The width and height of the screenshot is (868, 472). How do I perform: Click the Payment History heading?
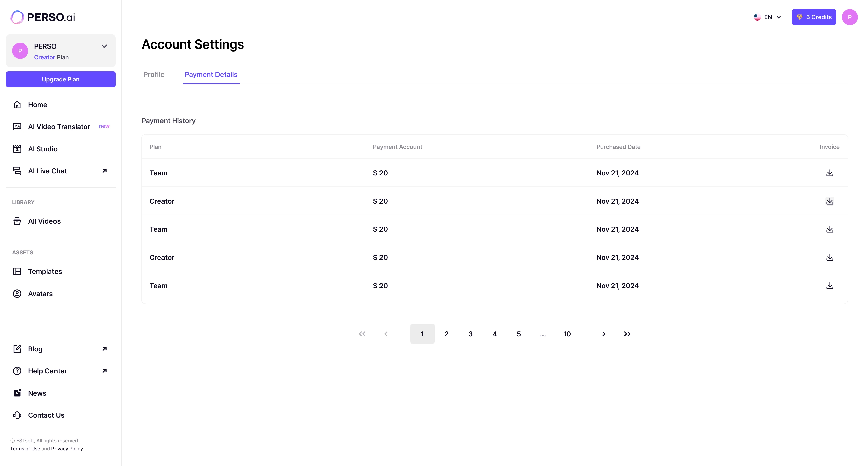point(169,121)
